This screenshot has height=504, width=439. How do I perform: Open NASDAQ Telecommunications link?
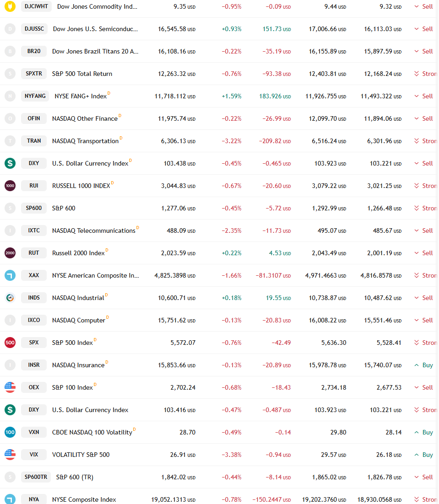pyautogui.click(x=93, y=231)
